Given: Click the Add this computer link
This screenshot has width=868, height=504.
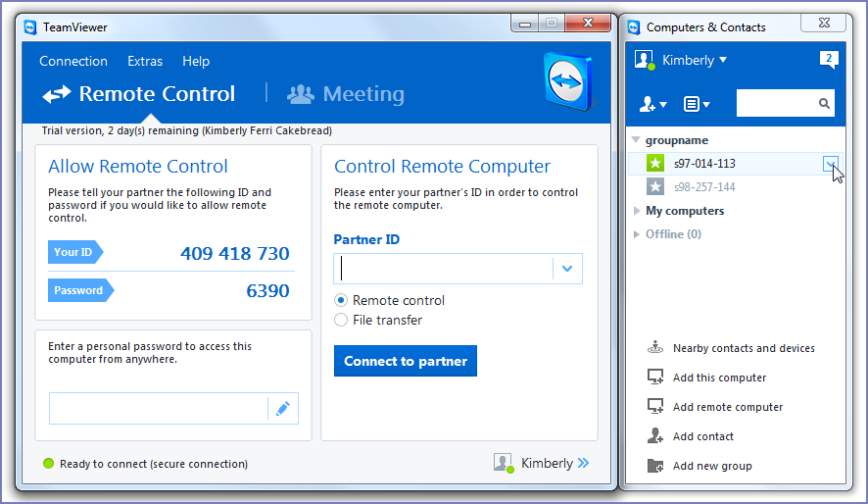Looking at the screenshot, I should [719, 378].
